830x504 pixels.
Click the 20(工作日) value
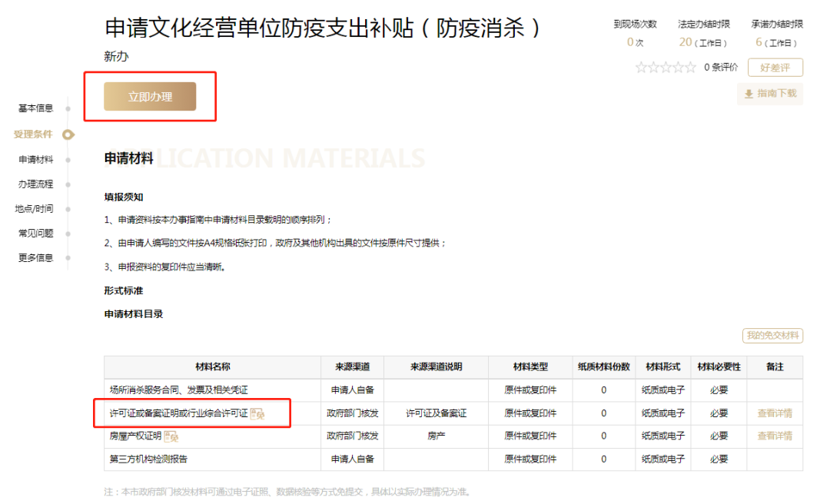click(x=703, y=42)
